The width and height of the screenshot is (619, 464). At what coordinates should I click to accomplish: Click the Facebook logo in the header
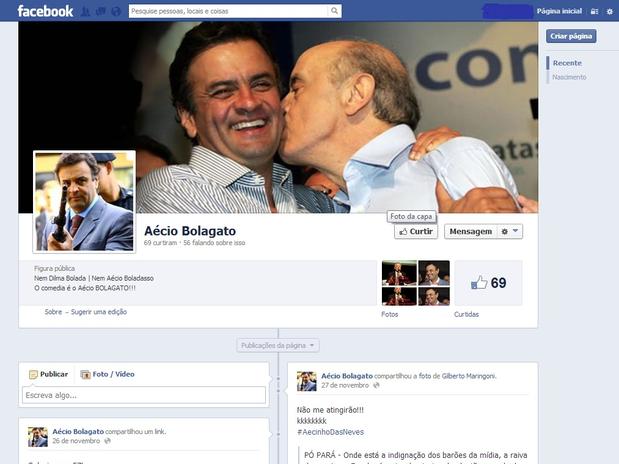pos(45,11)
